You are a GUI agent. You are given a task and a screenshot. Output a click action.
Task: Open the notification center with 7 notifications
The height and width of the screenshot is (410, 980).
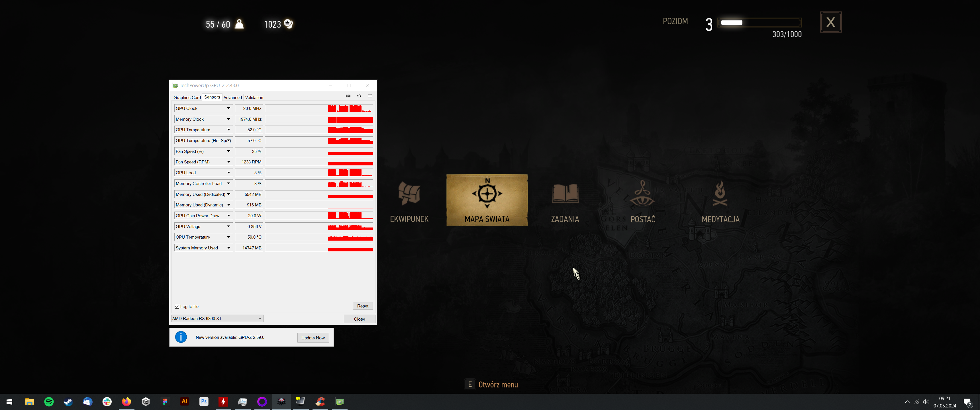pos(968,402)
